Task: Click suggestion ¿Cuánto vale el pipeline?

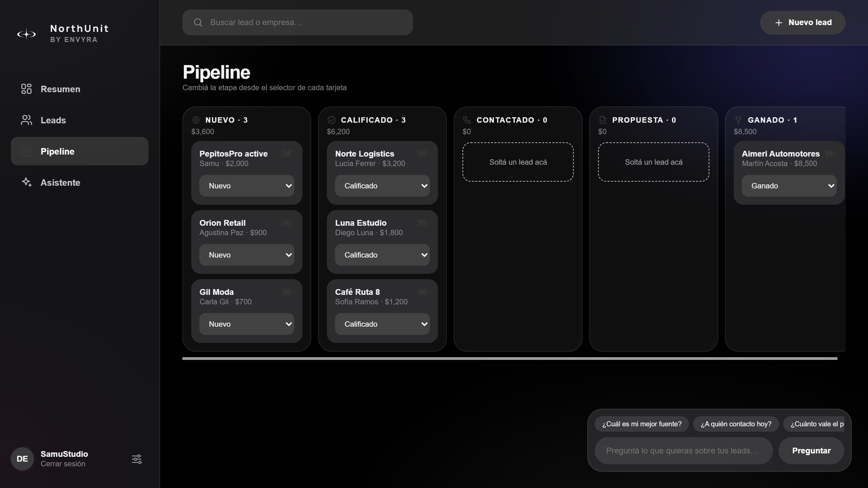Action: [814, 424]
